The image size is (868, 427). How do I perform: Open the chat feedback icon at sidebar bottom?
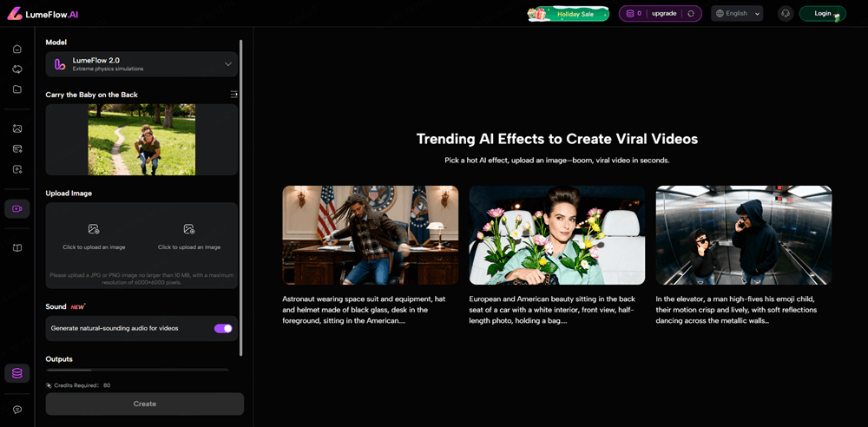pyautogui.click(x=17, y=410)
